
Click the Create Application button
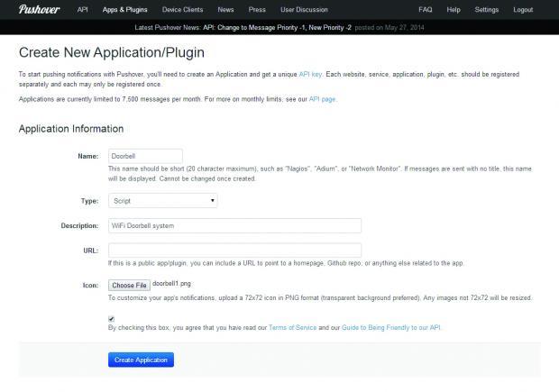point(141,360)
